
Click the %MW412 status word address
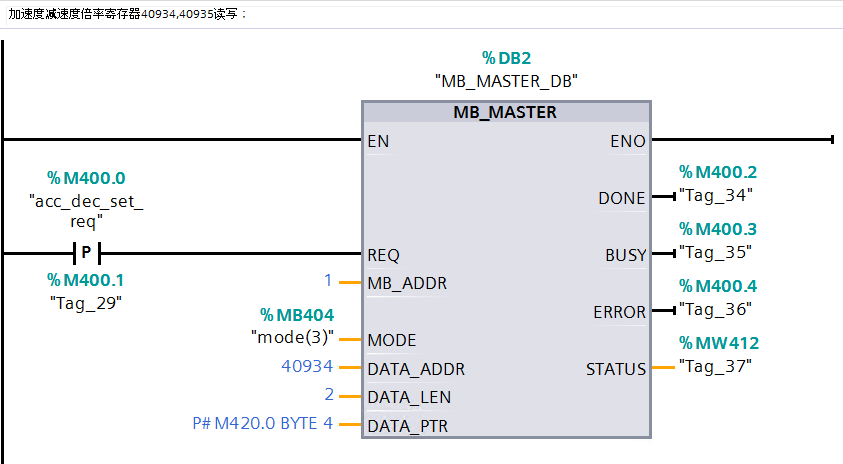[x=718, y=343]
